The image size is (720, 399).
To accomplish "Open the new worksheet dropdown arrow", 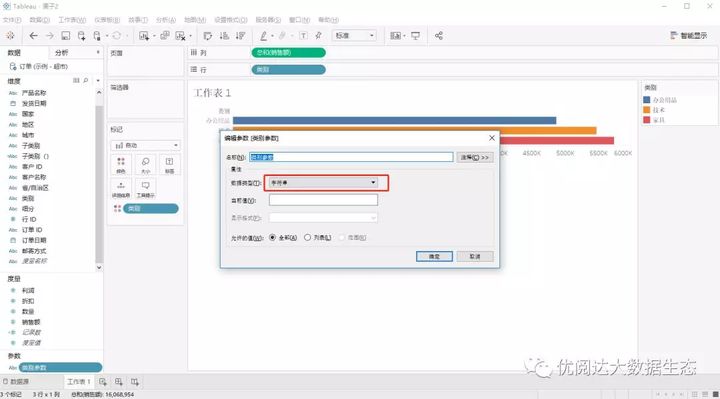I will tap(154, 36).
